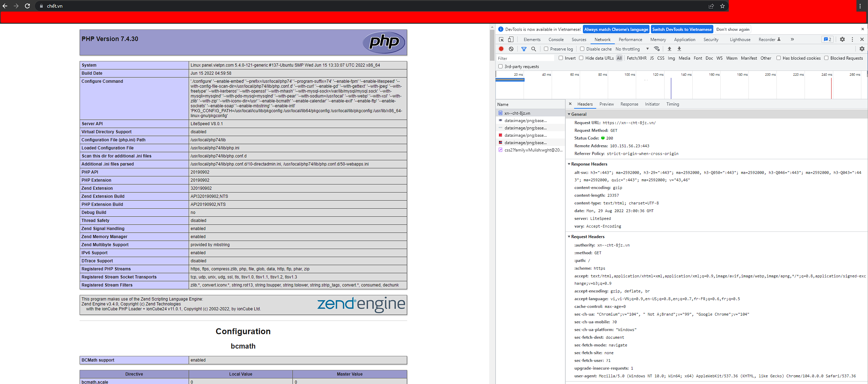This screenshot has width=868, height=384.
Task: Tick the Hide data URLs checkbox
Action: (x=581, y=58)
